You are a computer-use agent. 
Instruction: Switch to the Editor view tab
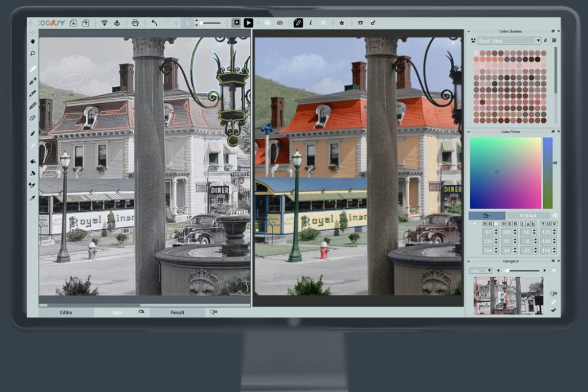click(66, 312)
